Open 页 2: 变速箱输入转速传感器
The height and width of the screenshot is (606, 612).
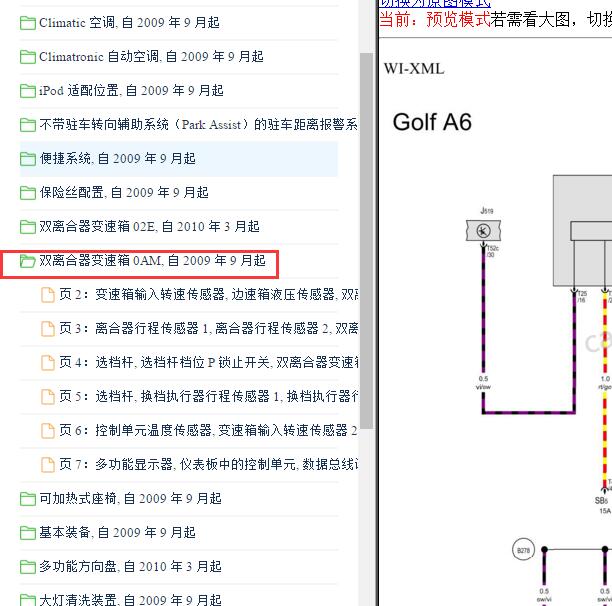(x=208, y=295)
